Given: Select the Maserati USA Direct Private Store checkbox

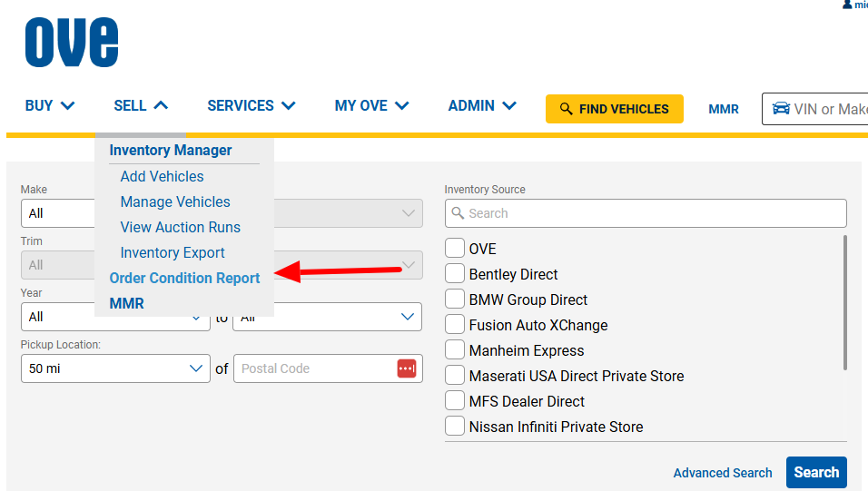Looking at the screenshot, I should point(455,376).
